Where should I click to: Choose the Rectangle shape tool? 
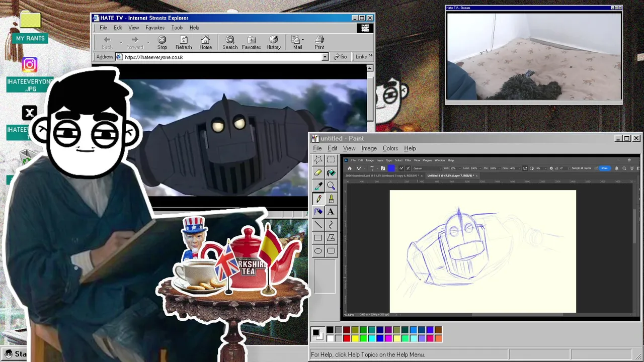click(318, 238)
